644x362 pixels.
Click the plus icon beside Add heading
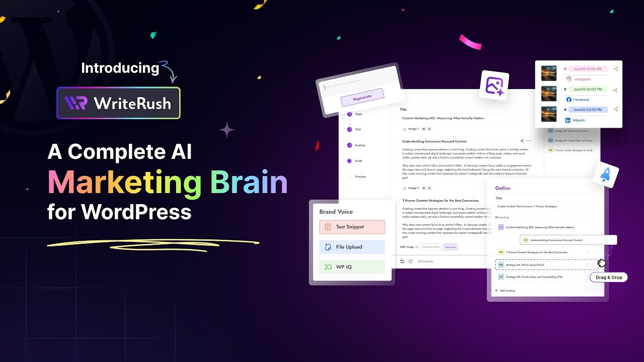(x=496, y=291)
